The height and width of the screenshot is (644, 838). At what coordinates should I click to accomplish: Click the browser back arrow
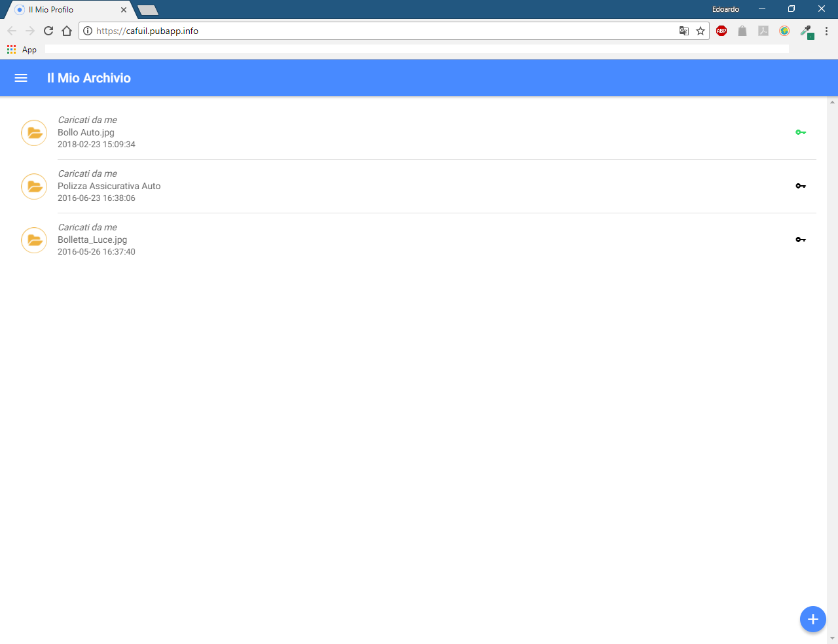[x=12, y=31]
